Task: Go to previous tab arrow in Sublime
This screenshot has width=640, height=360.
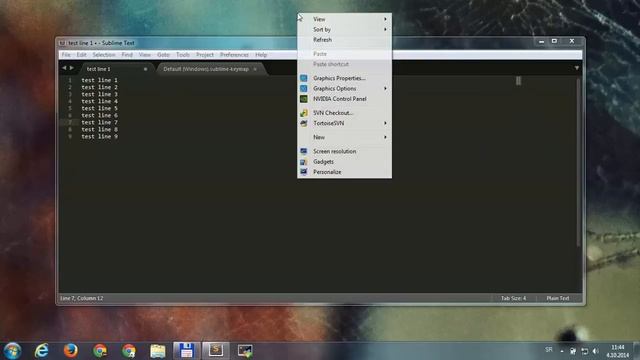Action: (x=64, y=68)
